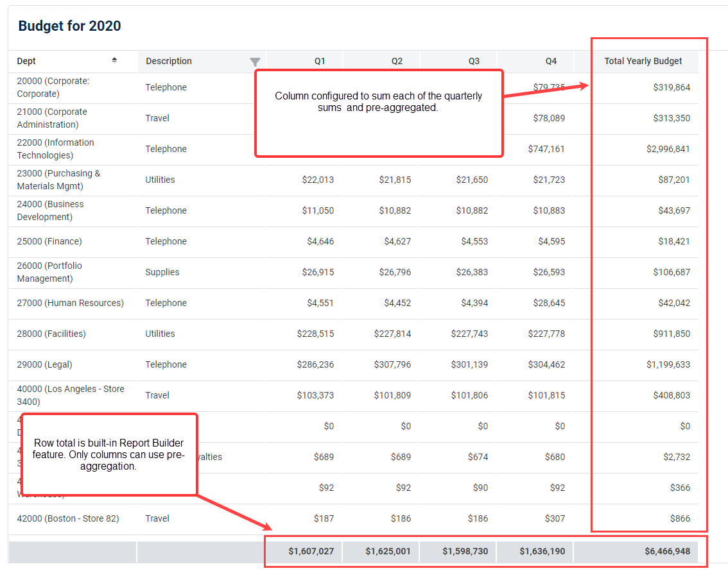Open the Description column filter icon
Image resolution: width=728 pixels, height=580 pixels.
pos(255,62)
